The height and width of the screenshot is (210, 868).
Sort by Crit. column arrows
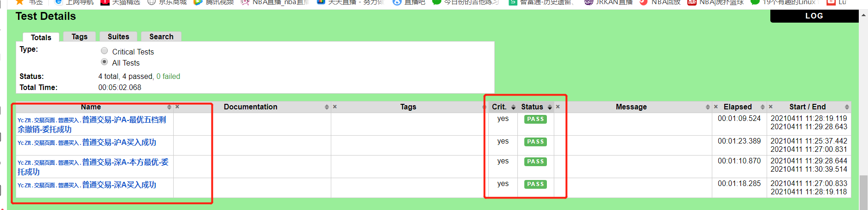pos(513,107)
